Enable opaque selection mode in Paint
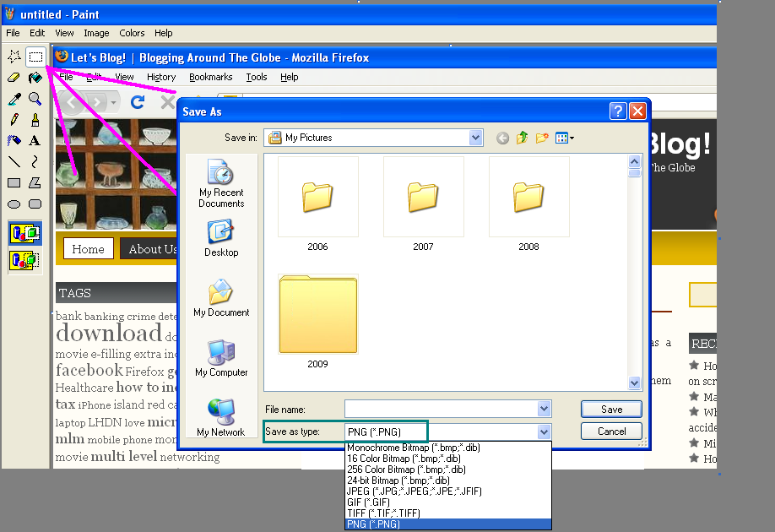The image size is (775, 532). tap(24, 233)
